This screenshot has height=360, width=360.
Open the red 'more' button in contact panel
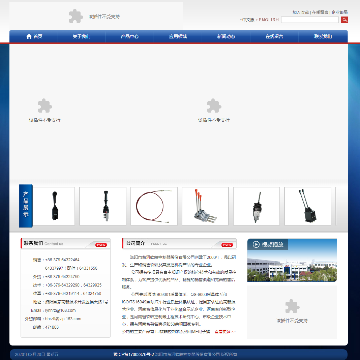pyautogui.click(x=101, y=245)
